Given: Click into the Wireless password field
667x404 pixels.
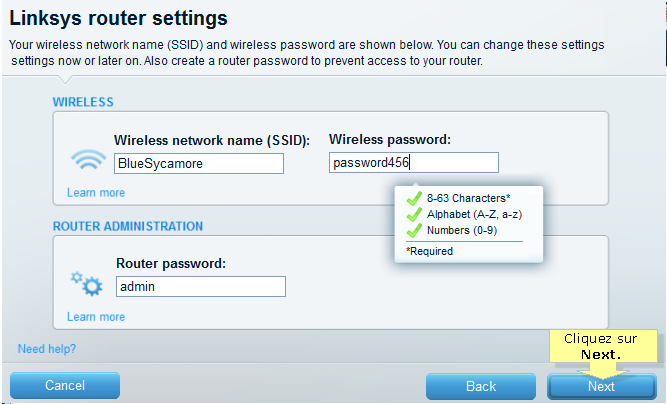Looking at the screenshot, I should click(414, 162).
